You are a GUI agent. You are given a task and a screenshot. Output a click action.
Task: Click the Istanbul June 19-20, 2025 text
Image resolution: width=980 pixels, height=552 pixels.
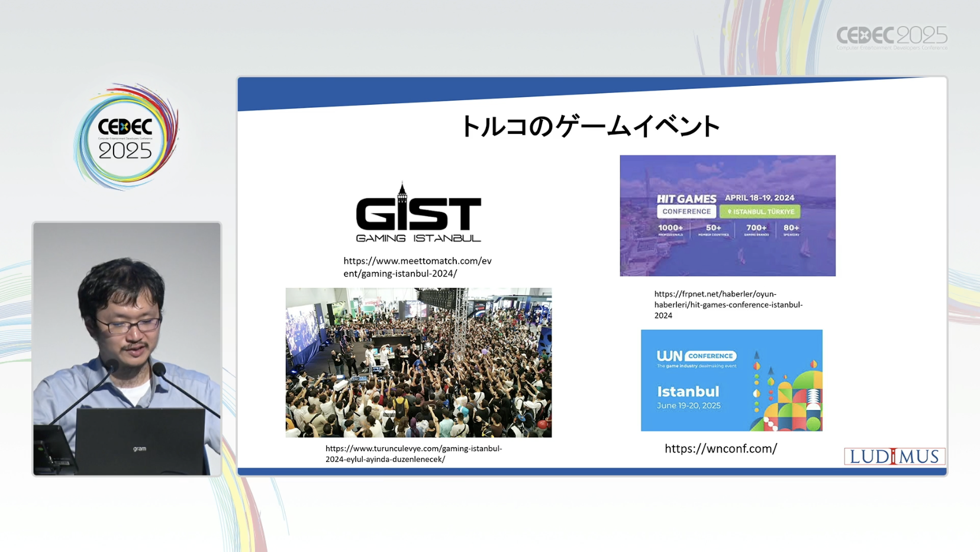(688, 397)
